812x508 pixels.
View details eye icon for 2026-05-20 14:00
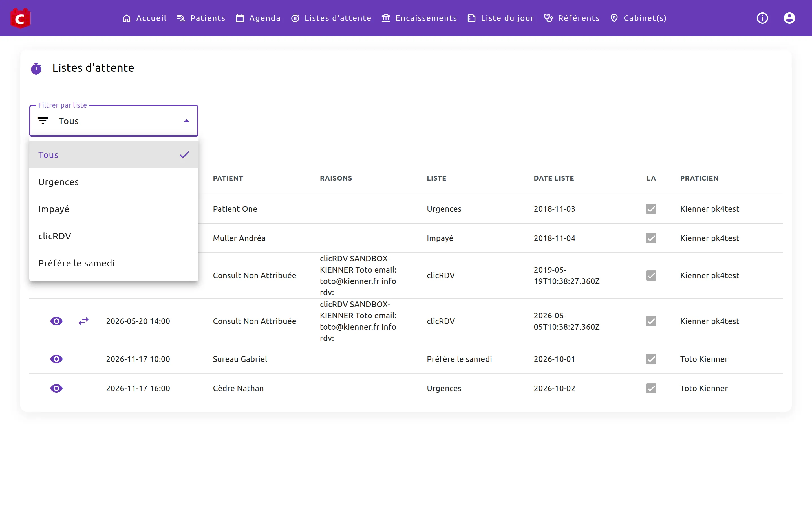56,321
